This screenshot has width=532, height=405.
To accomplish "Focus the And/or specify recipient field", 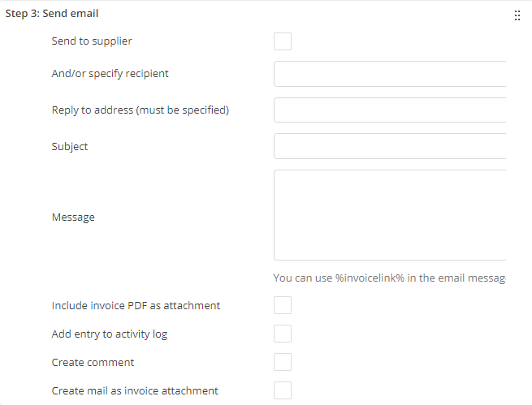I will click(390, 74).
